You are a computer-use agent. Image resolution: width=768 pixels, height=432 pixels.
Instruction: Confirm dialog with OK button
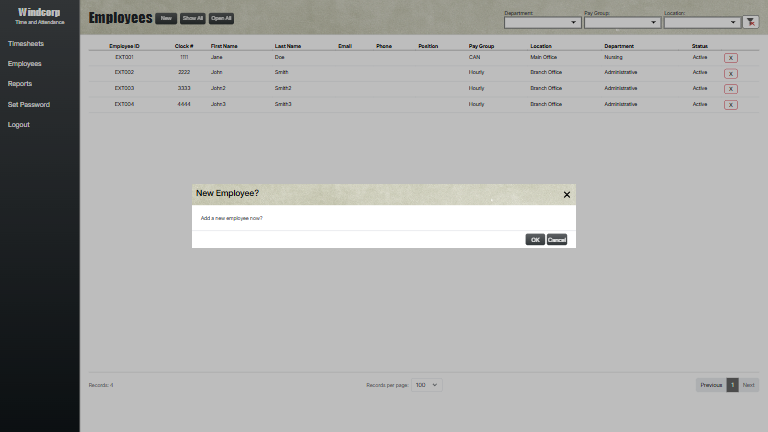(x=535, y=240)
